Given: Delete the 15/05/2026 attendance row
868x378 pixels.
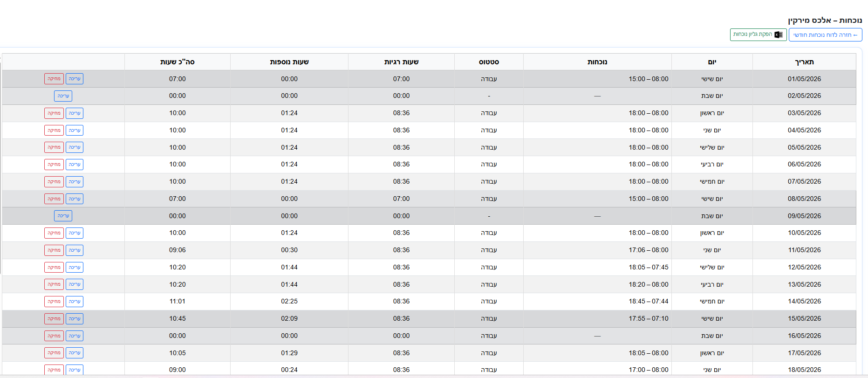Looking at the screenshot, I should pos(54,319).
